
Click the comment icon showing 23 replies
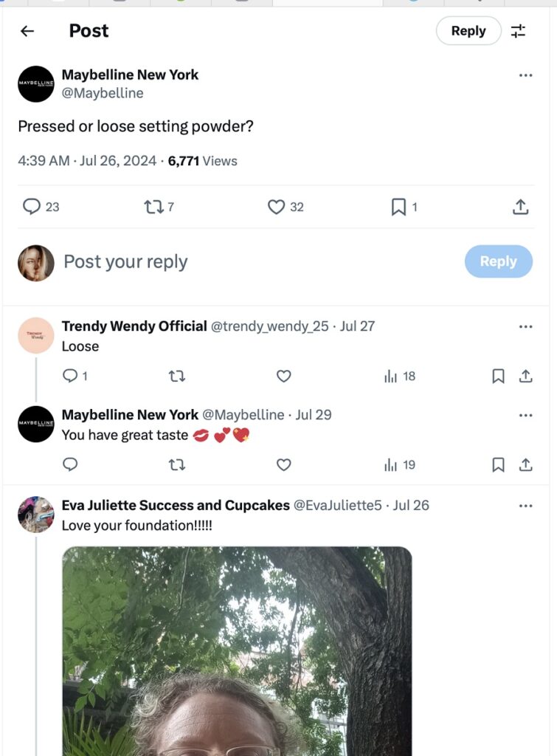(x=32, y=207)
